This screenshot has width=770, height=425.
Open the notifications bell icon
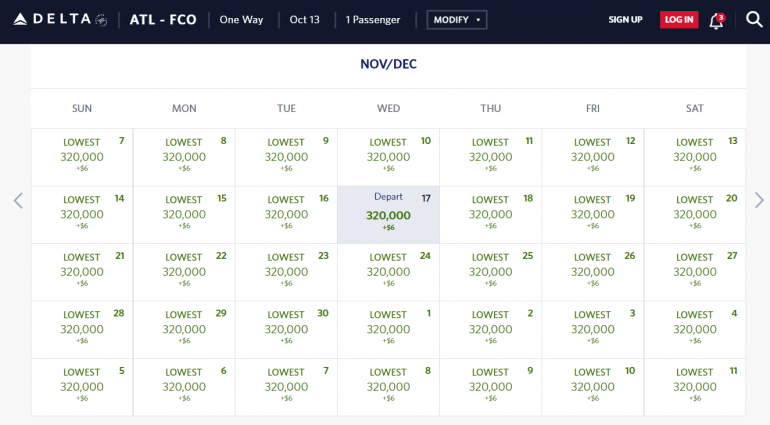(716, 20)
